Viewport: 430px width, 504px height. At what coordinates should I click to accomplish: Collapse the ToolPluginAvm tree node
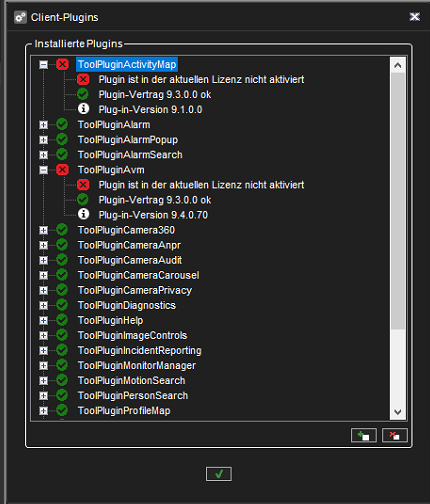pyautogui.click(x=43, y=170)
